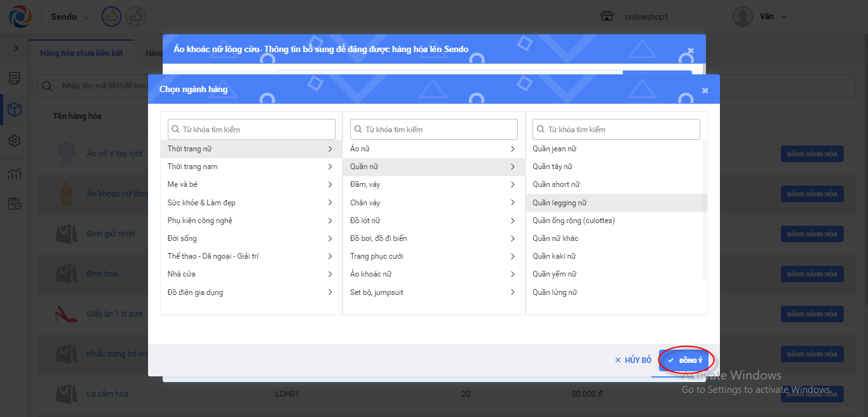Click the shop icon beside onlineshop1
Viewport: 868px width, 417px height.
tap(607, 17)
